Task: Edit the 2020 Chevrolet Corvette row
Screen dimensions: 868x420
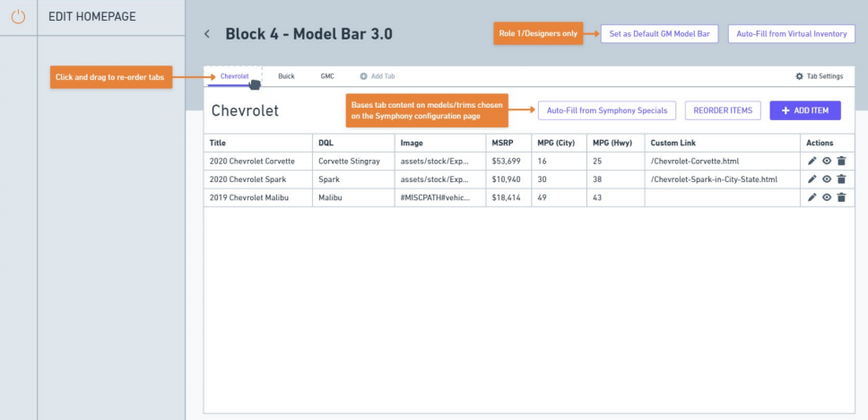Action: (x=812, y=161)
